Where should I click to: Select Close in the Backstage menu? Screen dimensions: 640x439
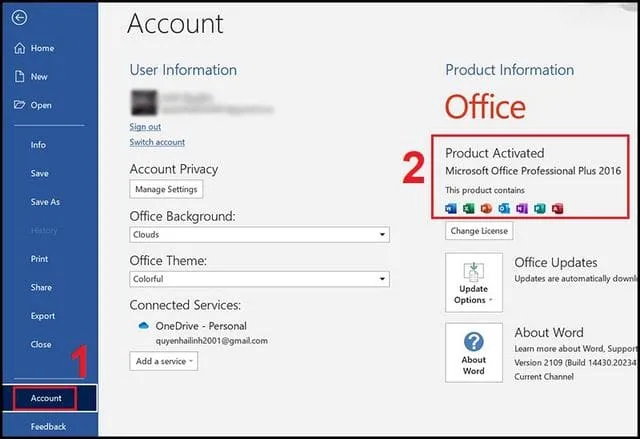(41, 345)
